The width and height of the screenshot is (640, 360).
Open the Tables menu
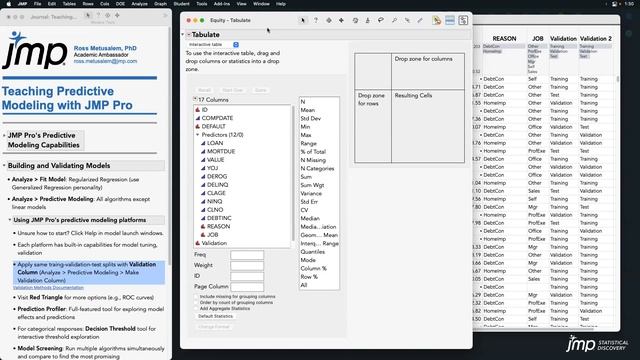click(x=69, y=4)
